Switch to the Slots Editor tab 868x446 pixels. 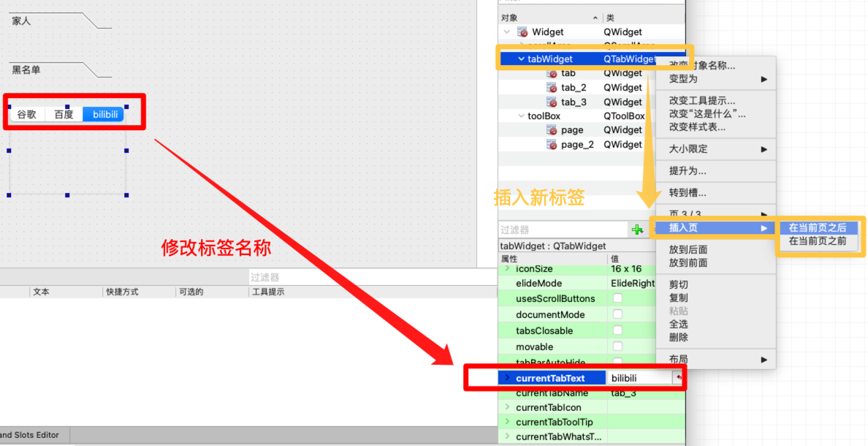[x=33, y=435]
